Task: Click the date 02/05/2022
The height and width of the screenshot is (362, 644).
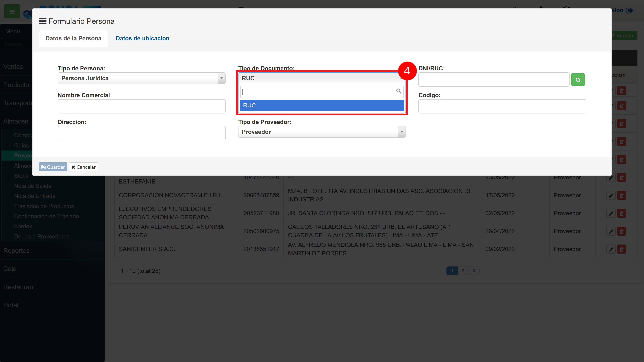Action: [500, 213]
